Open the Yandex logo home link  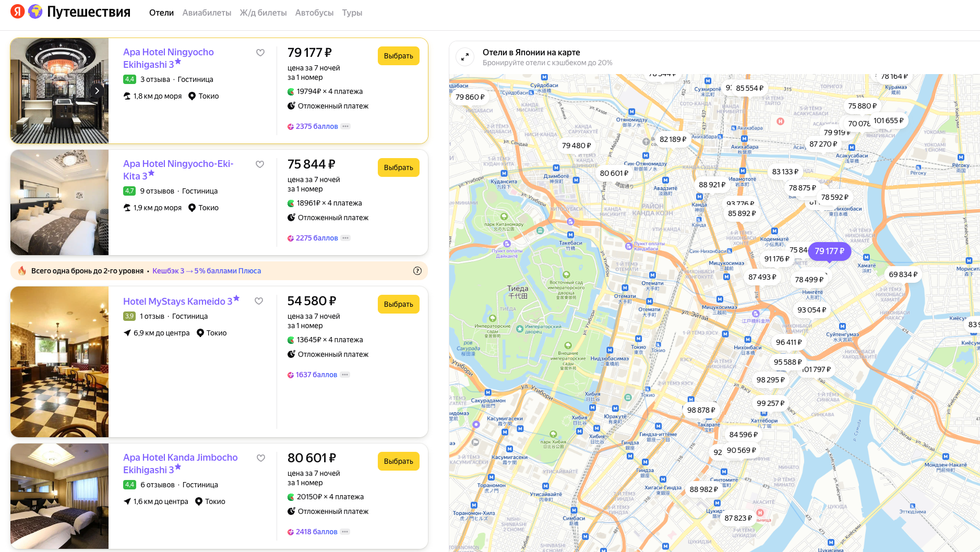(18, 11)
